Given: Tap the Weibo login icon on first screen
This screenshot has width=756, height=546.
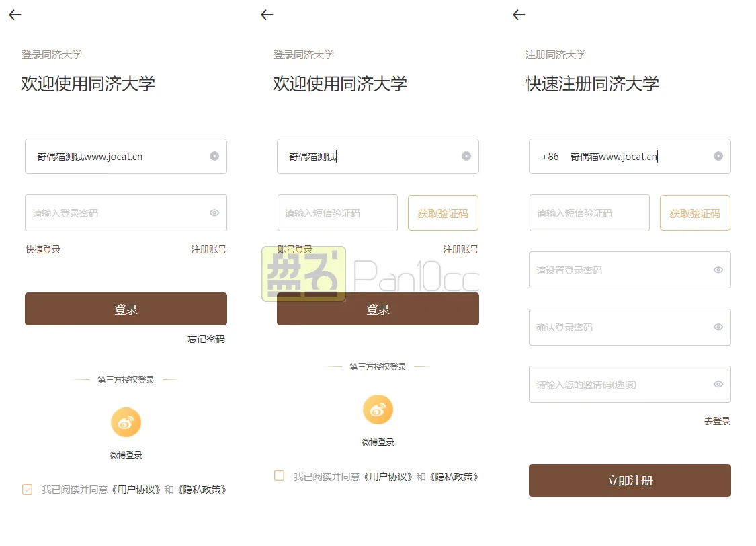Looking at the screenshot, I should pos(126,422).
